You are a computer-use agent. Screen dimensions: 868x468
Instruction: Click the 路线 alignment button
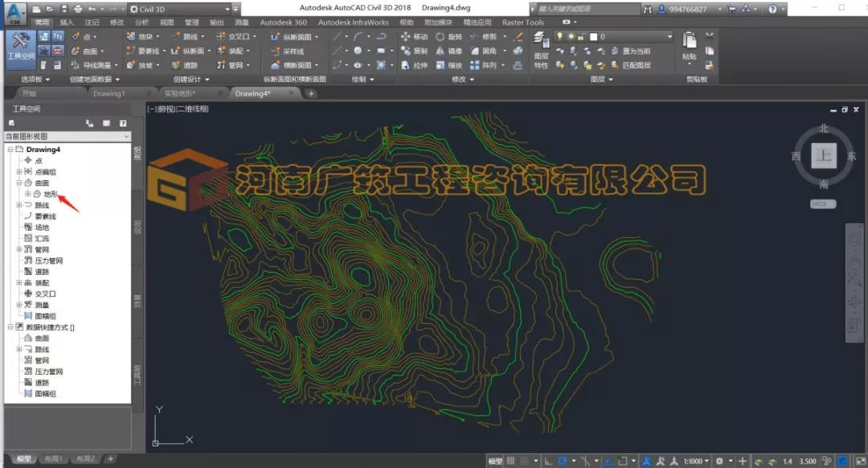(x=188, y=36)
